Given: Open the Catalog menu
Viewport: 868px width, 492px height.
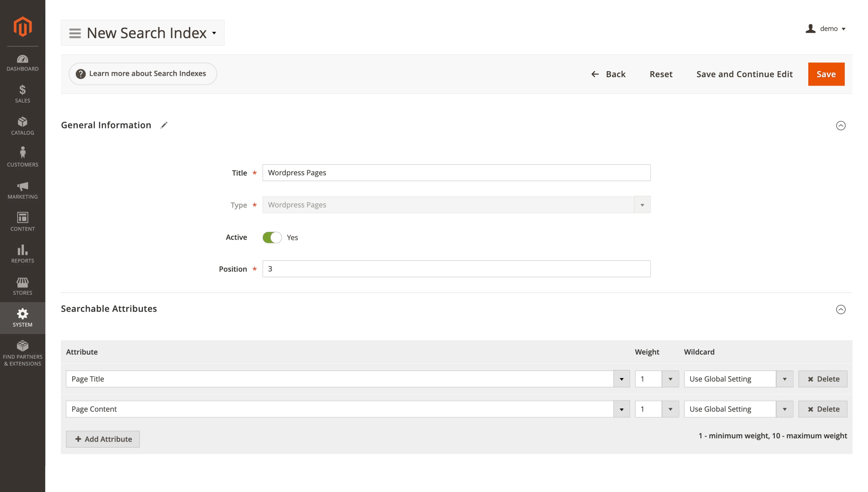Looking at the screenshot, I should [x=22, y=126].
